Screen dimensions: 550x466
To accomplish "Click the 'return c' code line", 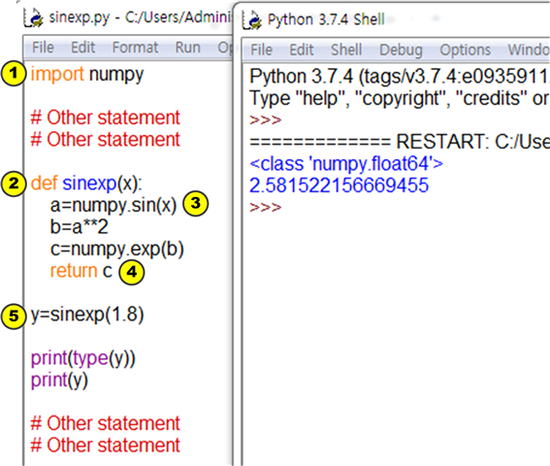I will pyautogui.click(x=81, y=271).
